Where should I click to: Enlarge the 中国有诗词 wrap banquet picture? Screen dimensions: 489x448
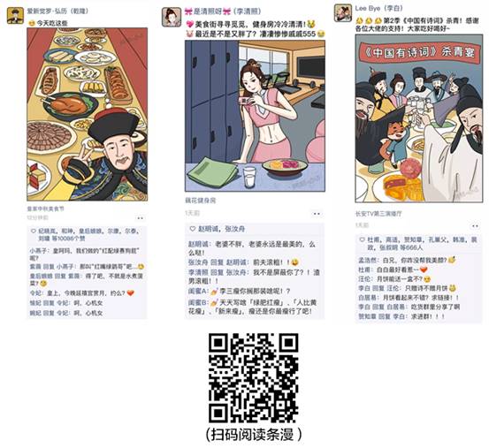click(x=419, y=118)
